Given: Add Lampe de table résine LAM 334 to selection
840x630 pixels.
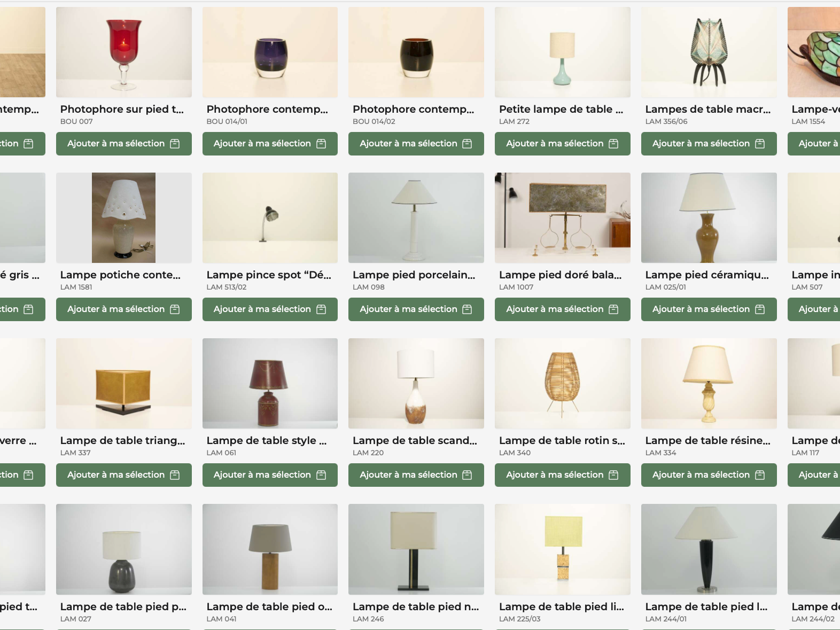Looking at the screenshot, I should tap(709, 475).
